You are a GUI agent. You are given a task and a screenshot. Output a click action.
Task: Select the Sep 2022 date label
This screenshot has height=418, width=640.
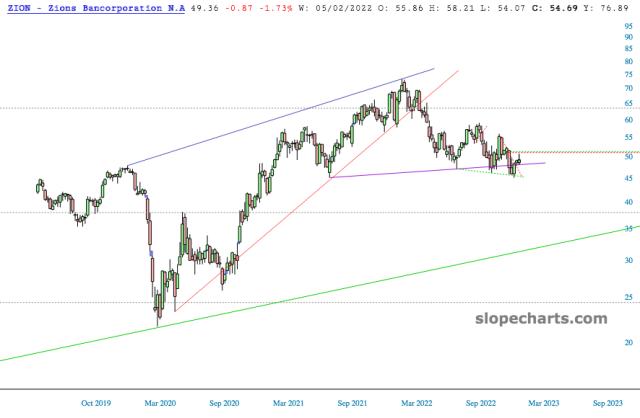(x=481, y=403)
